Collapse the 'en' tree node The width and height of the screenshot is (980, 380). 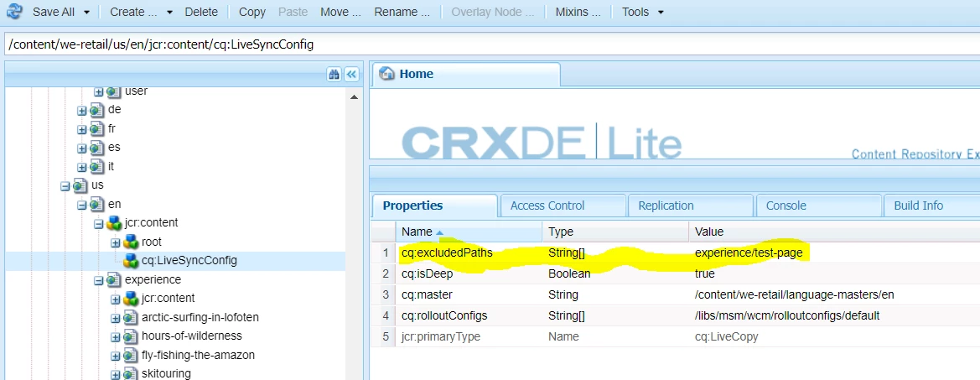coord(82,205)
